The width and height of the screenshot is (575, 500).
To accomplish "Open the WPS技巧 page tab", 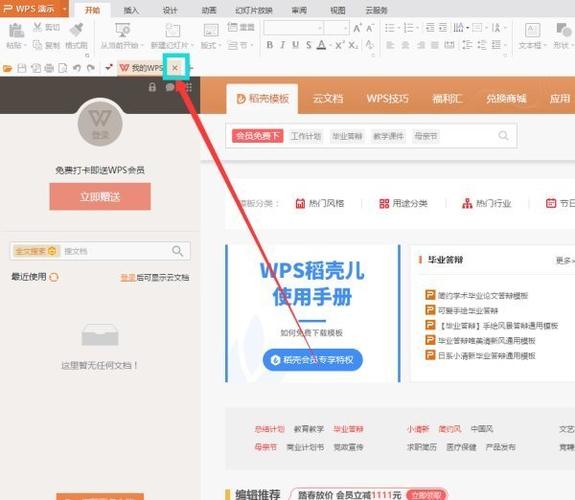I will point(387,99).
